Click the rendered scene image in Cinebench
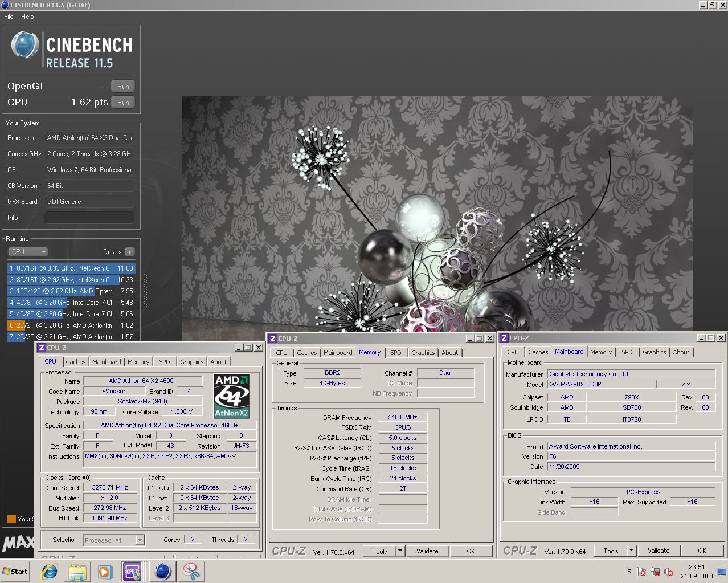The width and height of the screenshot is (728, 583). point(437,214)
